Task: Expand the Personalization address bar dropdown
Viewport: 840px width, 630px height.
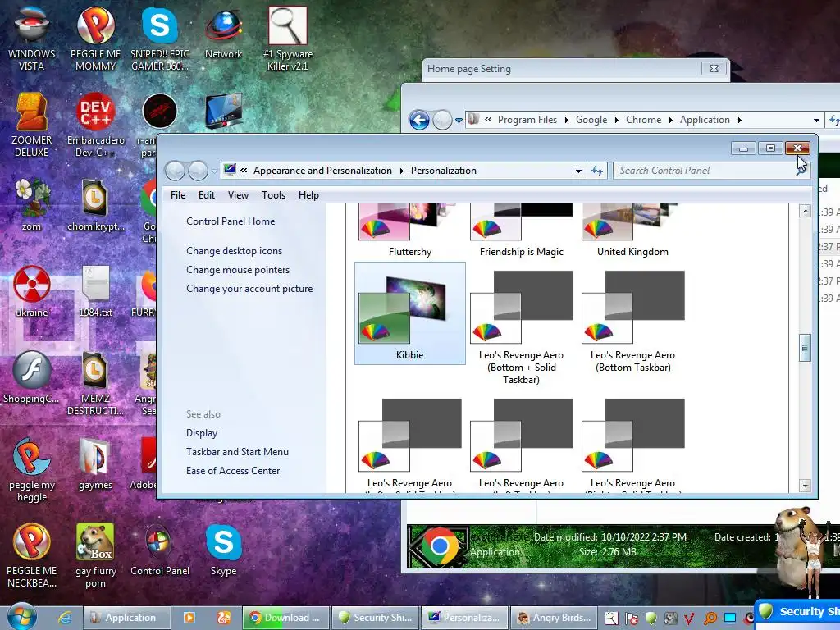Action: click(x=578, y=171)
